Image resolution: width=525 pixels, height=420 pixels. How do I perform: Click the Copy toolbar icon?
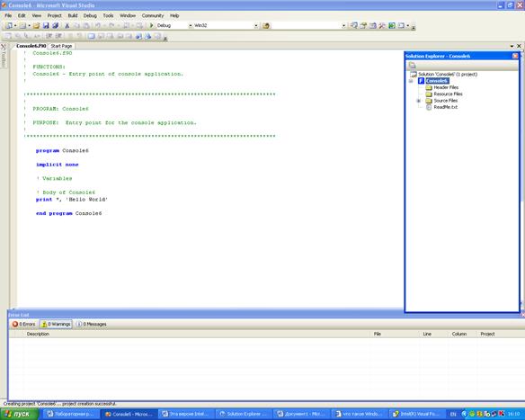(x=76, y=25)
